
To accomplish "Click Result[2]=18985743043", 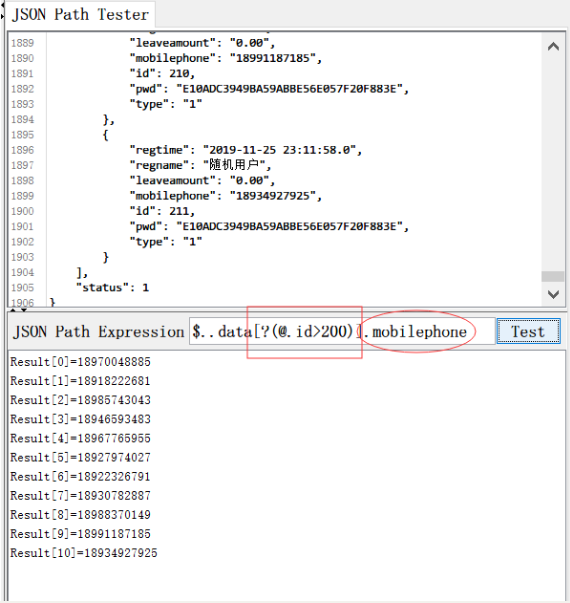I will 80,400.
